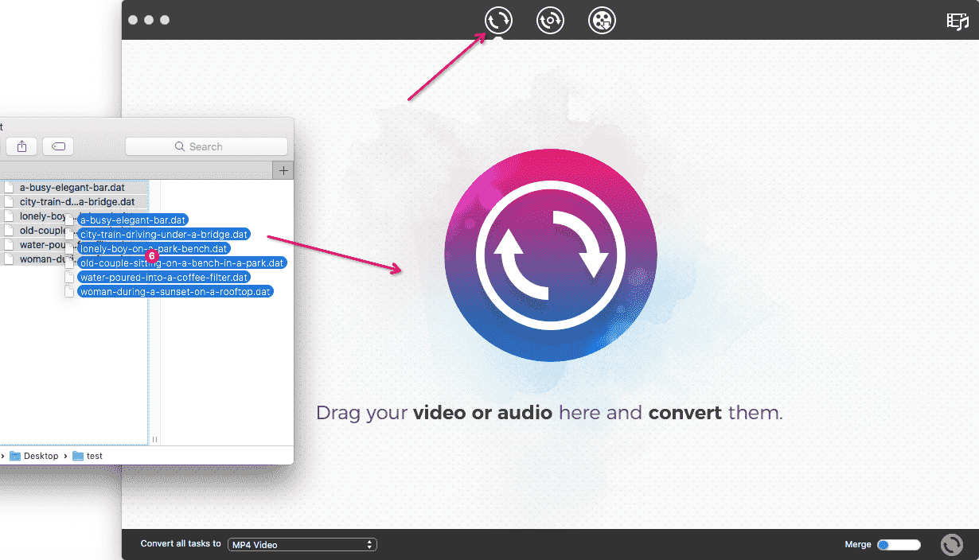Click the Finder Search field
Screen dimensions: 979x560
(x=206, y=146)
